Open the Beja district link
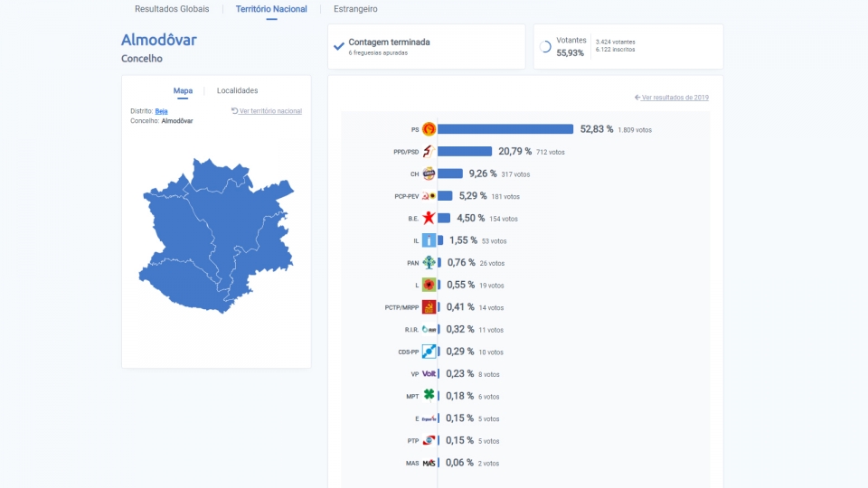The image size is (868, 488). tap(161, 111)
